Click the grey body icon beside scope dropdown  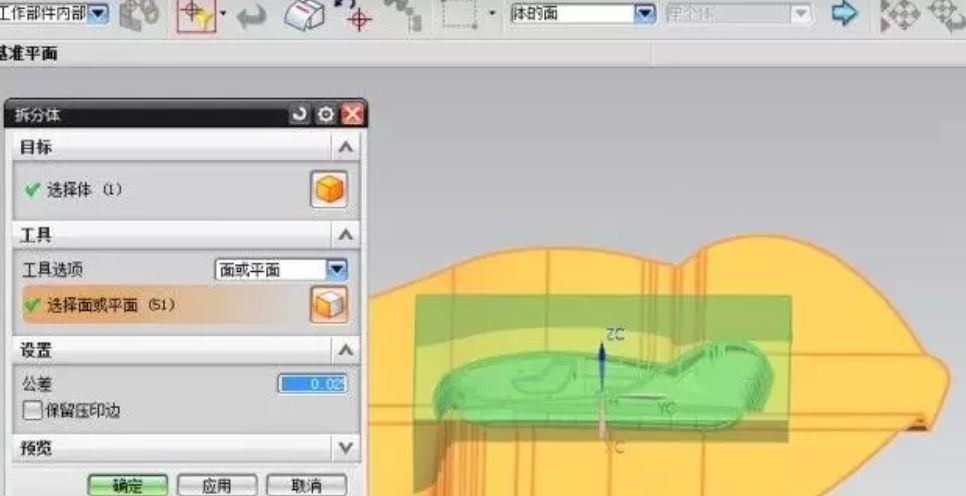coord(139,15)
